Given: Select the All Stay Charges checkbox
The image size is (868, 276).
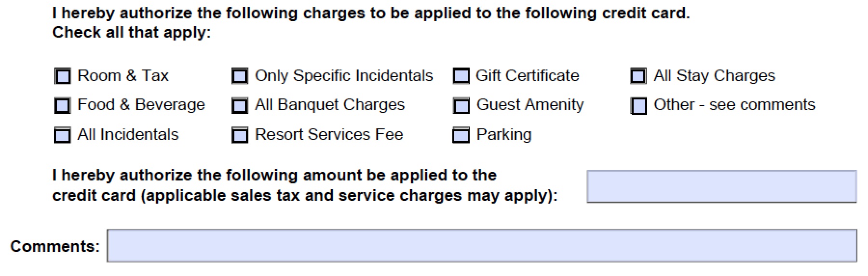Looking at the screenshot, I should (x=638, y=76).
